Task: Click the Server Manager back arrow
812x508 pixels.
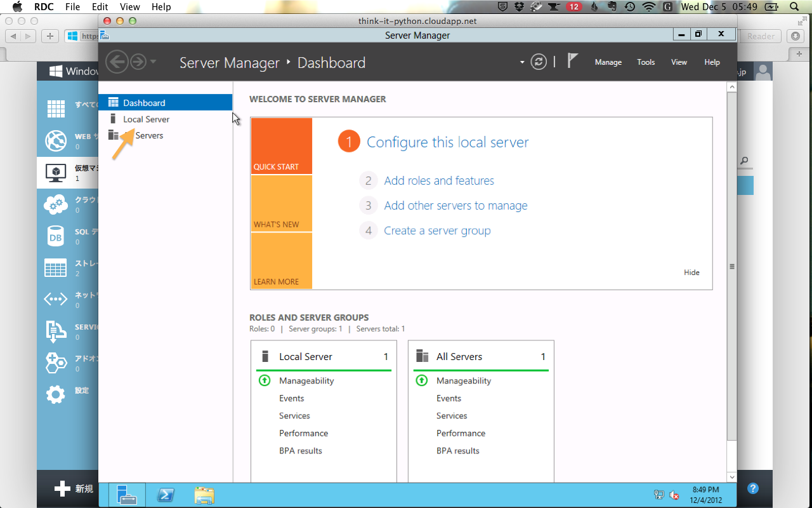Action: pos(117,62)
